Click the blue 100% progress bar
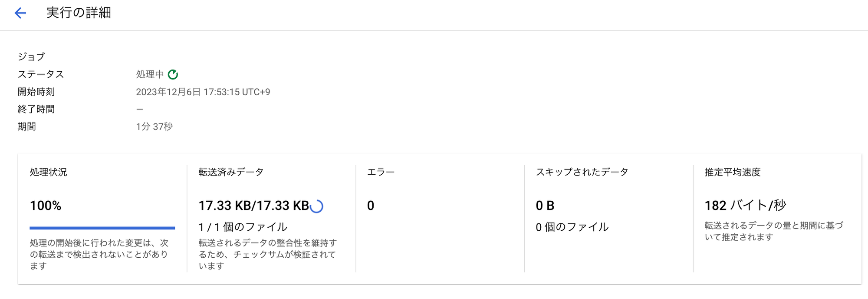Screen dimensions: 868x299 102,228
